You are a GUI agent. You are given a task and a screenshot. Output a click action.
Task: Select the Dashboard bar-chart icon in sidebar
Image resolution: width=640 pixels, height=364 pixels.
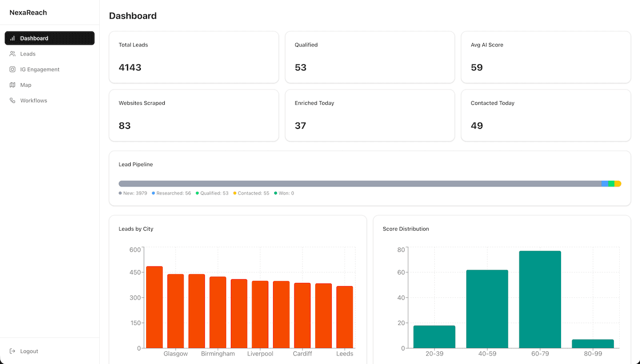click(x=12, y=38)
